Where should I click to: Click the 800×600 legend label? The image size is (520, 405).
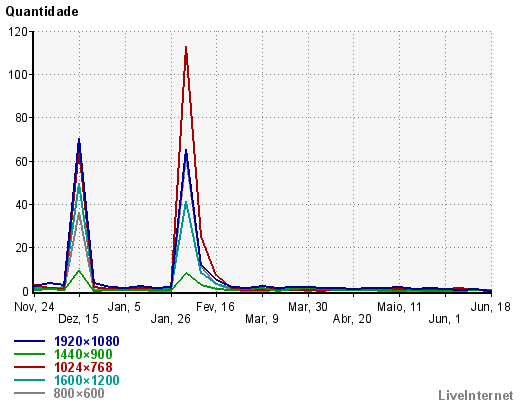[x=79, y=393]
